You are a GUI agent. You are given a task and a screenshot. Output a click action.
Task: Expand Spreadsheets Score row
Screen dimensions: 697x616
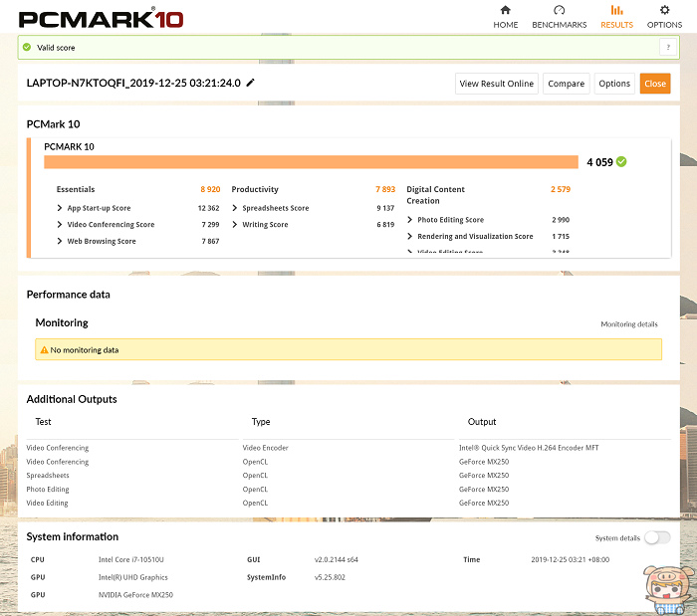click(x=236, y=208)
